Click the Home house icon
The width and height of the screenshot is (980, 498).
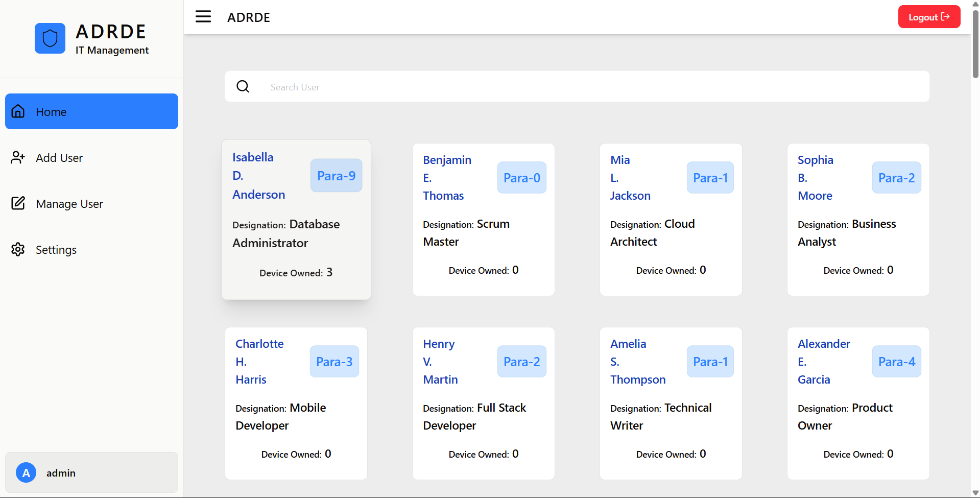(x=18, y=111)
